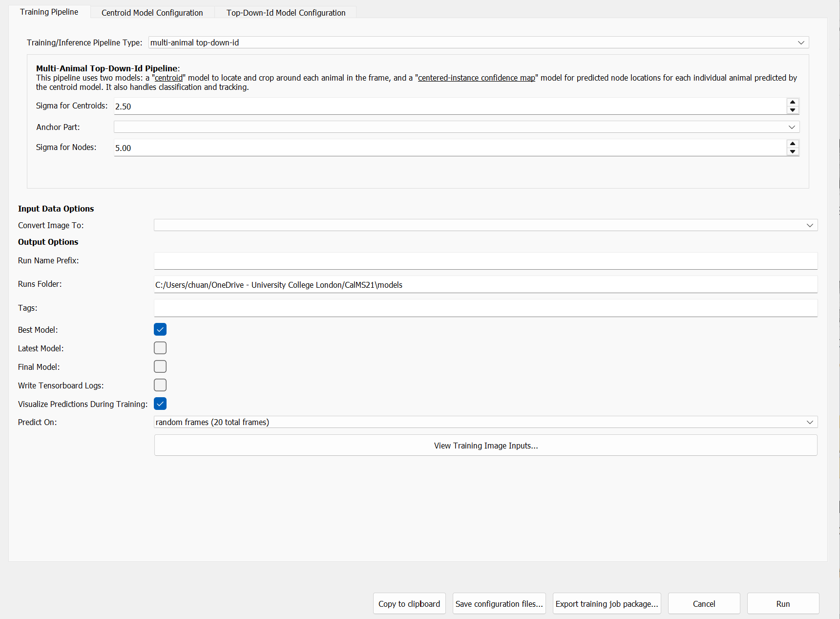Image resolution: width=840 pixels, height=619 pixels.
Task: Increase Sigma for Centroids with up arrow
Action: pyautogui.click(x=792, y=102)
